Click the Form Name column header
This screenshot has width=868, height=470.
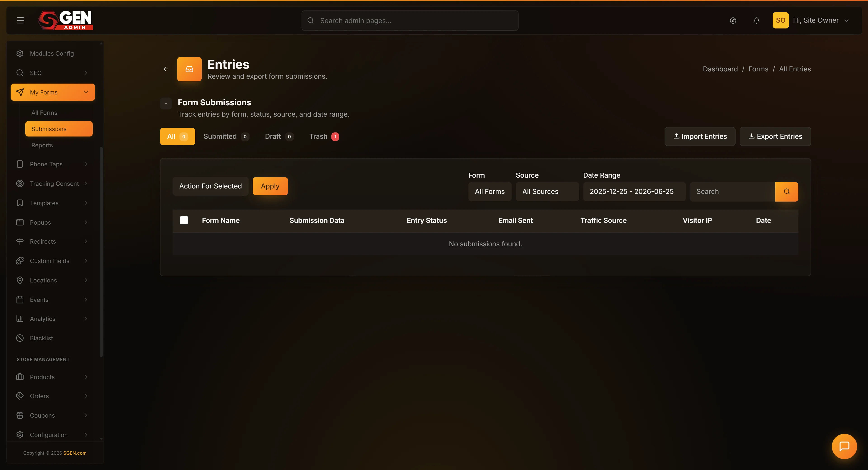click(x=221, y=220)
